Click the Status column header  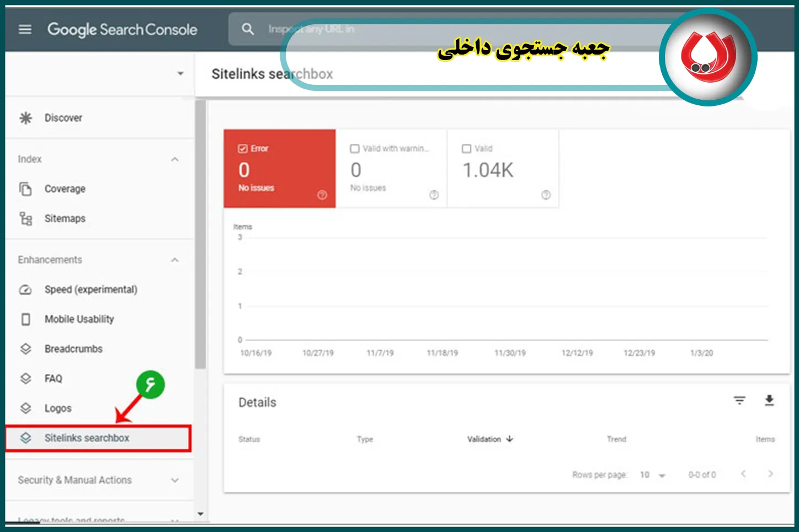pyautogui.click(x=249, y=439)
